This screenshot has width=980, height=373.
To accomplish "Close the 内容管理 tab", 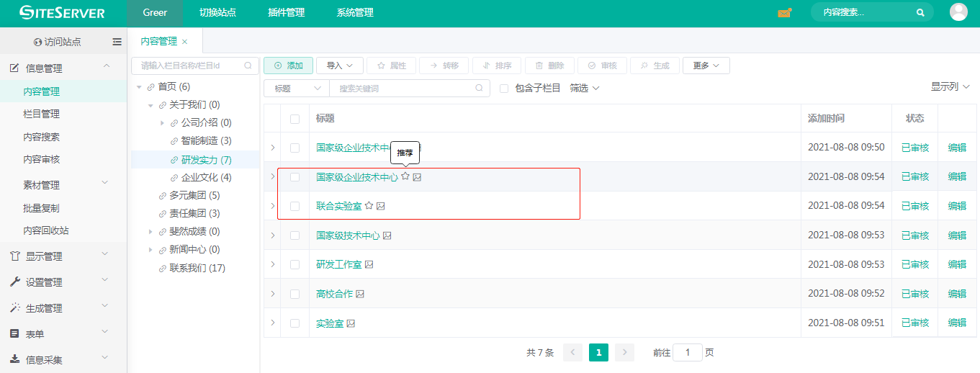I will [185, 42].
